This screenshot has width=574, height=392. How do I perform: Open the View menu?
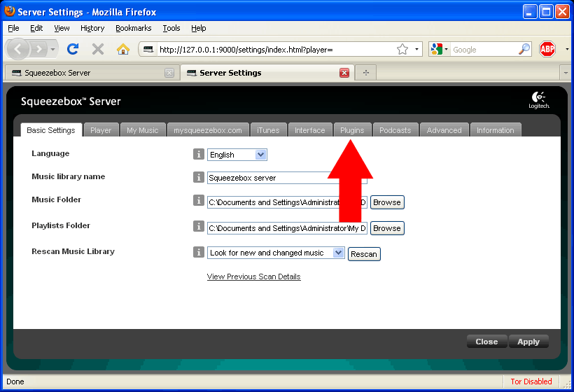[62, 28]
